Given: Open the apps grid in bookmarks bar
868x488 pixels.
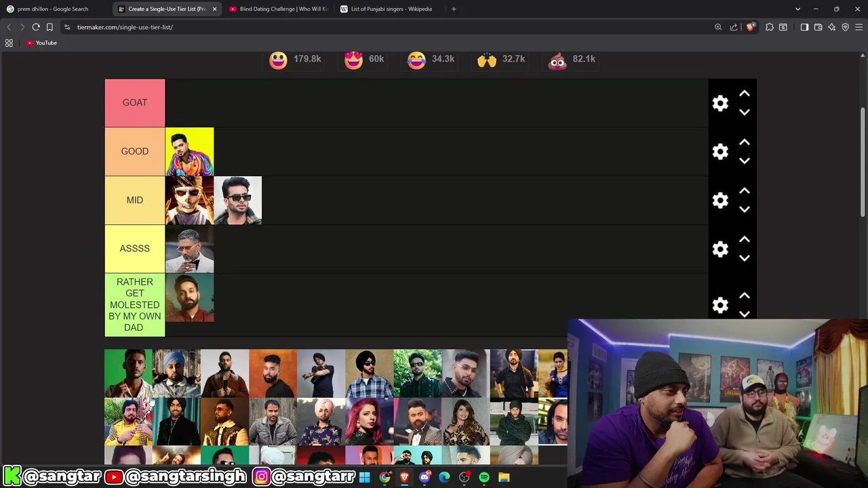Looking at the screenshot, I should pyautogui.click(x=9, y=43).
